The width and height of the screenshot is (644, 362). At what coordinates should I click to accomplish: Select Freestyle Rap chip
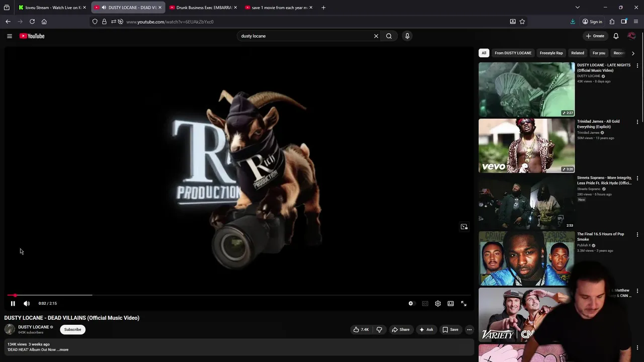[551, 53]
